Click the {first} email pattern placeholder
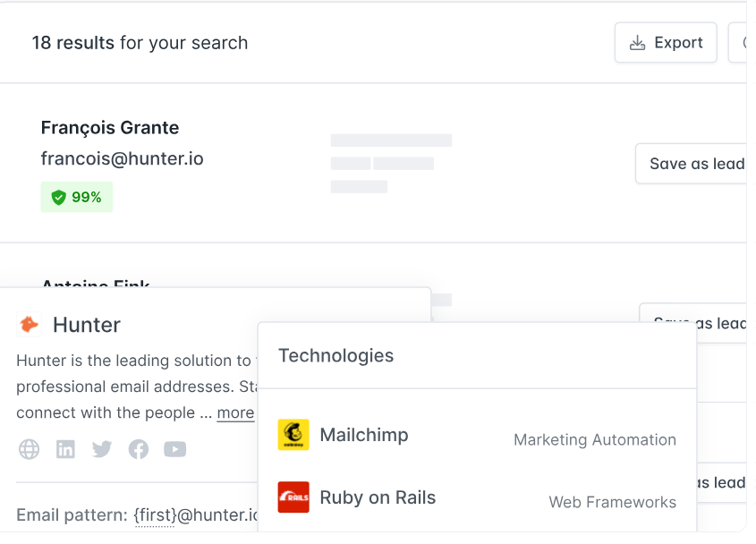756x544 pixels. [155, 515]
